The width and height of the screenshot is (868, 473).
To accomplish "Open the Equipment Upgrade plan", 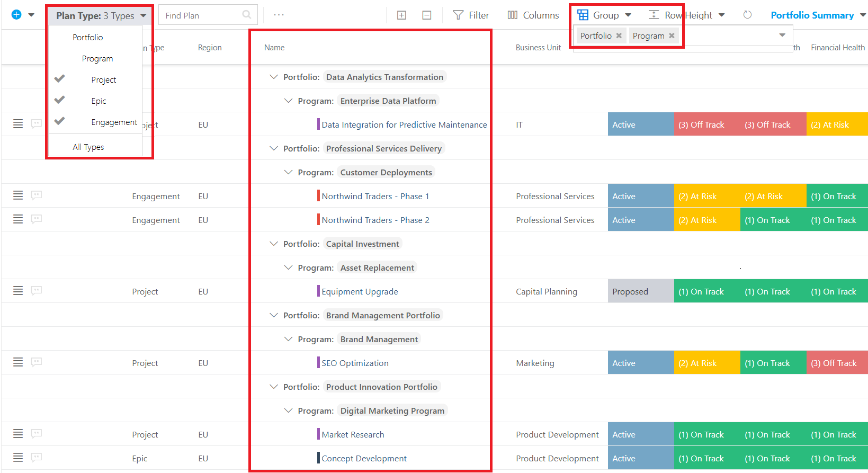I will (x=360, y=291).
